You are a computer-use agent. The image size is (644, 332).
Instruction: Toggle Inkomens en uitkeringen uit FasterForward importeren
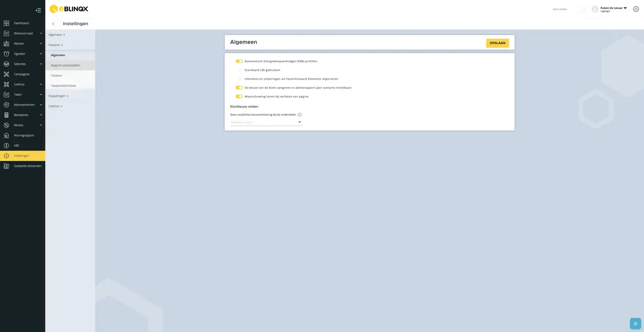pyautogui.click(x=239, y=79)
